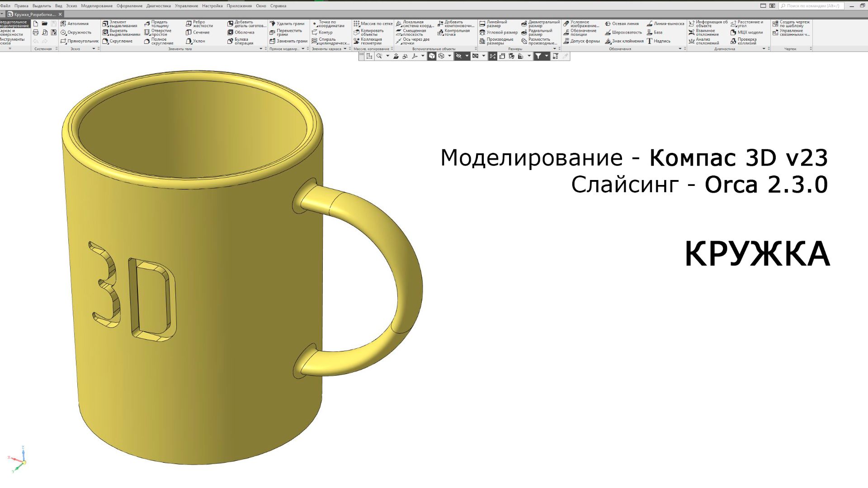Choose the Окружность circle tool
The height and width of the screenshot is (488, 868).
[76, 33]
